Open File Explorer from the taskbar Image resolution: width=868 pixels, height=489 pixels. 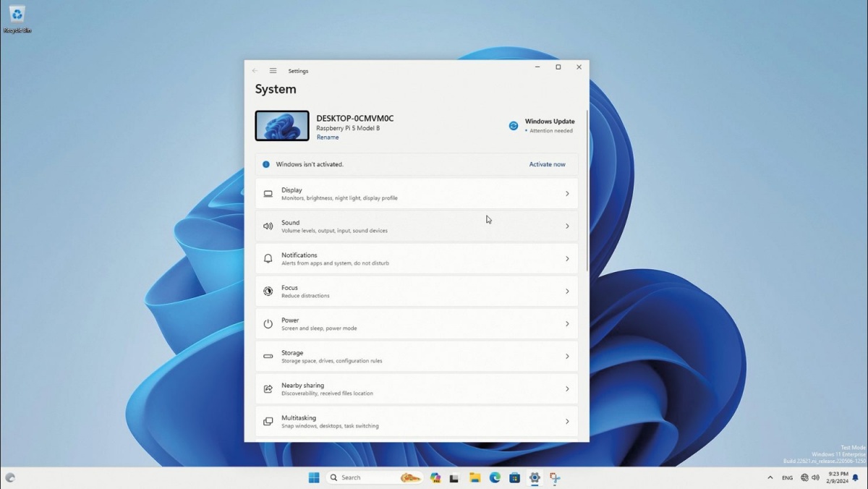point(475,477)
